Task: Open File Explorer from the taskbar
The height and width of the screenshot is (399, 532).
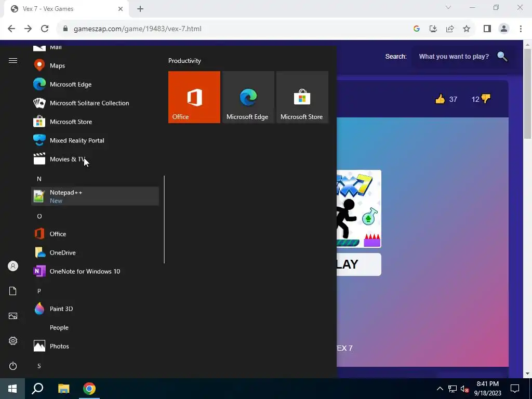Action: point(63,389)
